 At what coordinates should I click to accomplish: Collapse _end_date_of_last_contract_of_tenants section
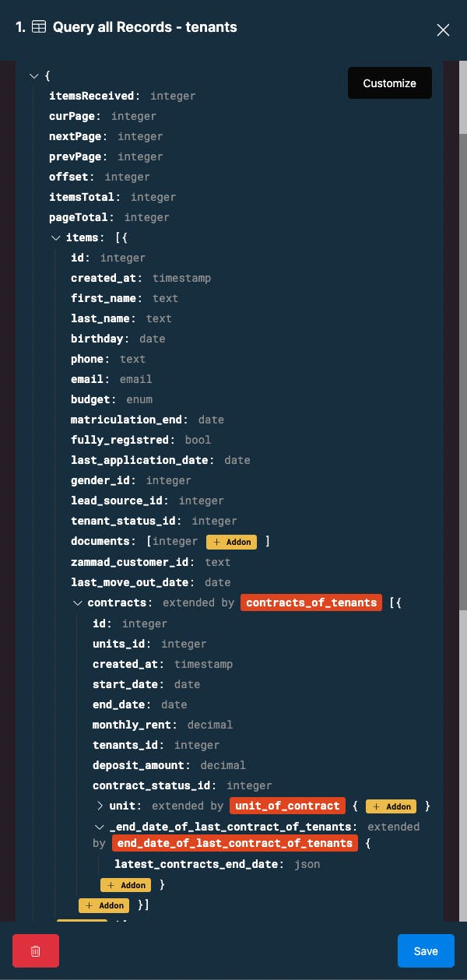coord(100,827)
